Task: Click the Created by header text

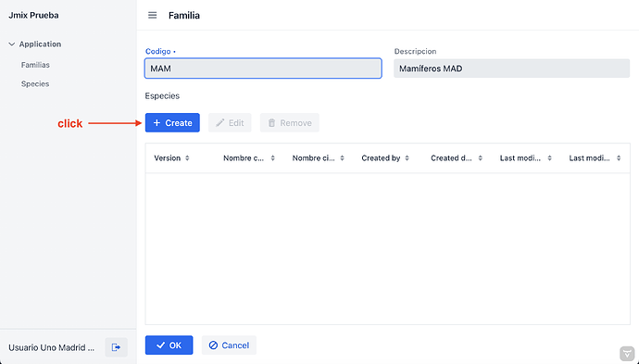Action: pos(381,158)
